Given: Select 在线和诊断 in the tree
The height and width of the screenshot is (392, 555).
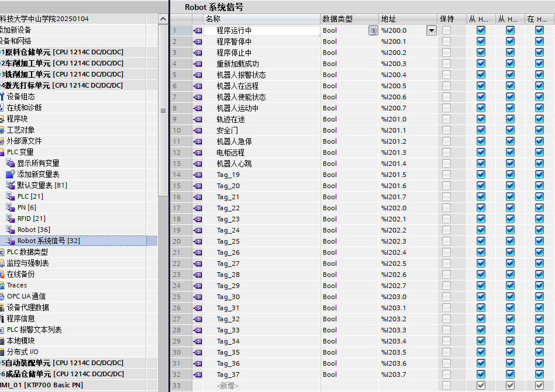Looking at the screenshot, I should tap(24, 108).
